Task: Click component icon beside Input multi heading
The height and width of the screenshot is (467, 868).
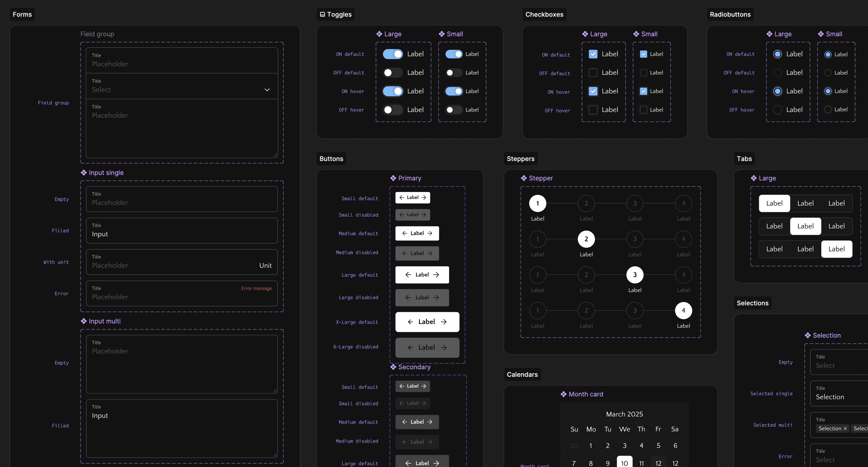Action: 84,321
